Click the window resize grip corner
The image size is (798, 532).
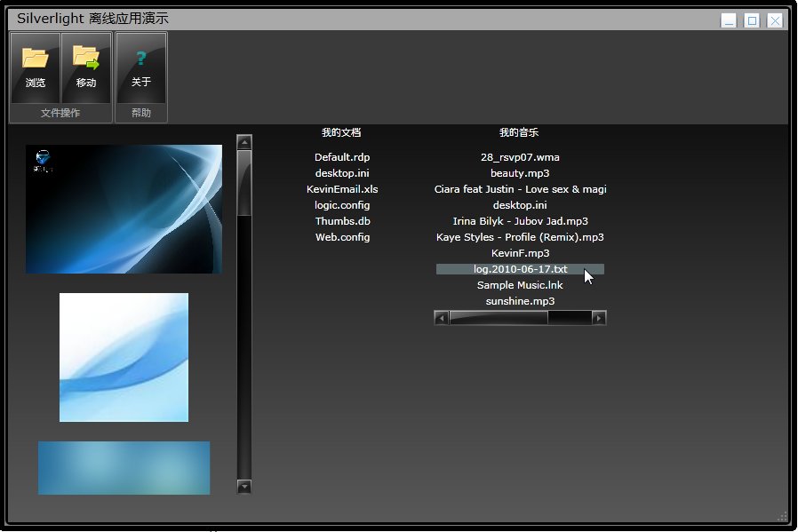pos(782,516)
